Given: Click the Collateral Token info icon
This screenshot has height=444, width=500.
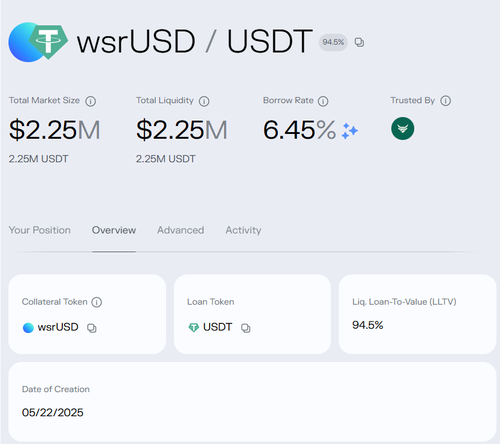Looking at the screenshot, I should point(97,302).
